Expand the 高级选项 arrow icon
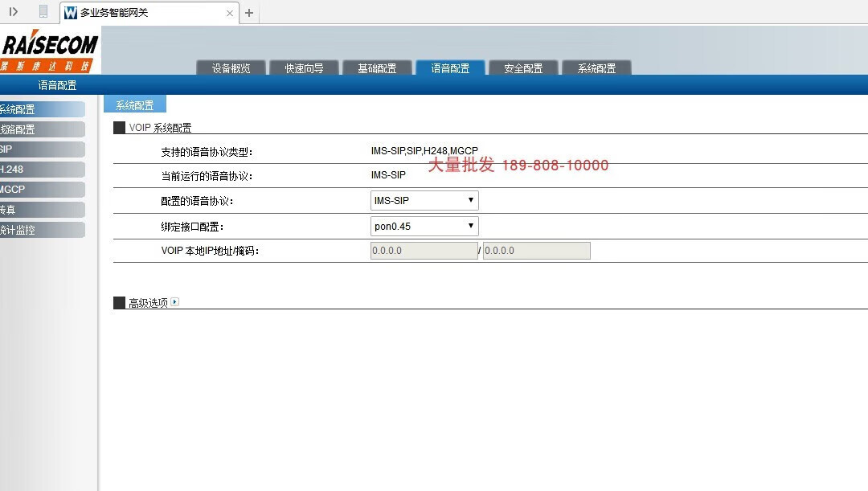The width and height of the screenshot is (868, 491). tap(174, 303)
